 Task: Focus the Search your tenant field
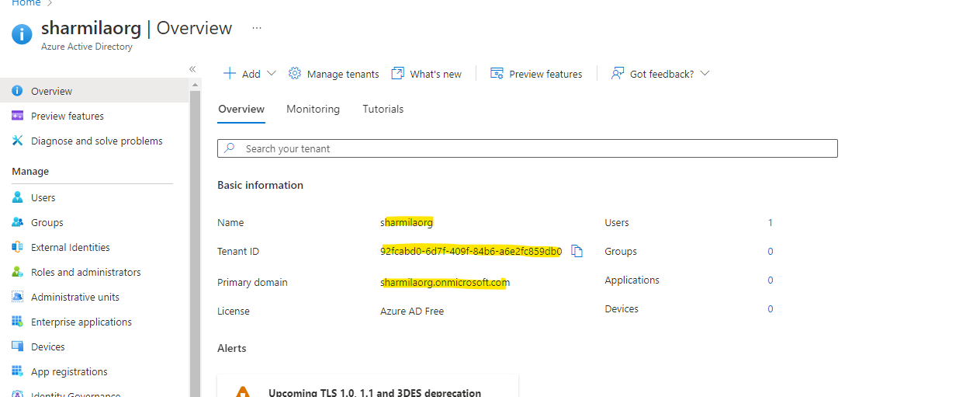click(x=528, y=148)
